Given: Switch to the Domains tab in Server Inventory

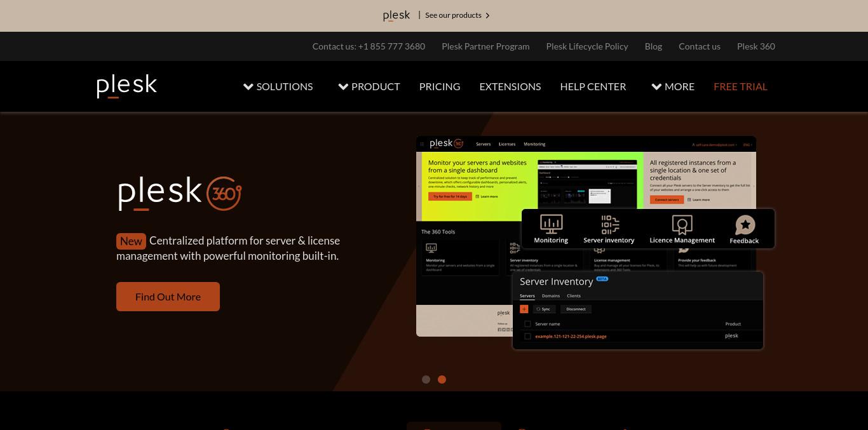Looking at the screenshot, I should pyautogui.click(x=551, y=296).
